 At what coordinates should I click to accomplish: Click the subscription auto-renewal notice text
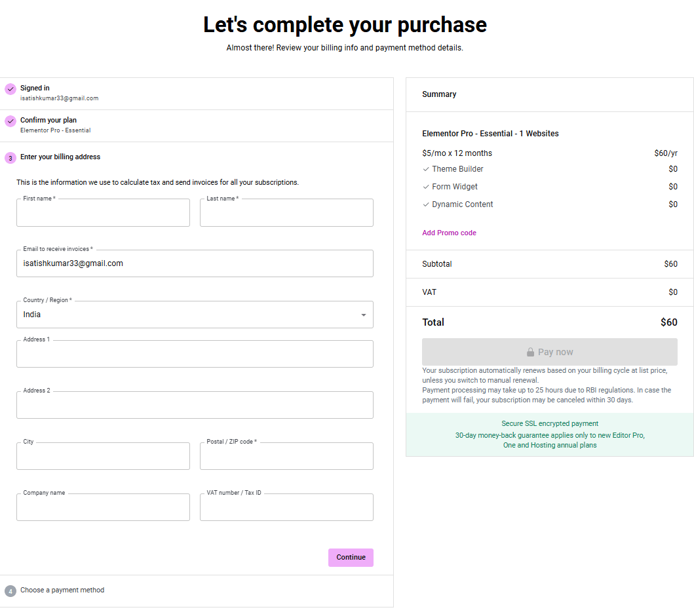(x=545, y=375)
